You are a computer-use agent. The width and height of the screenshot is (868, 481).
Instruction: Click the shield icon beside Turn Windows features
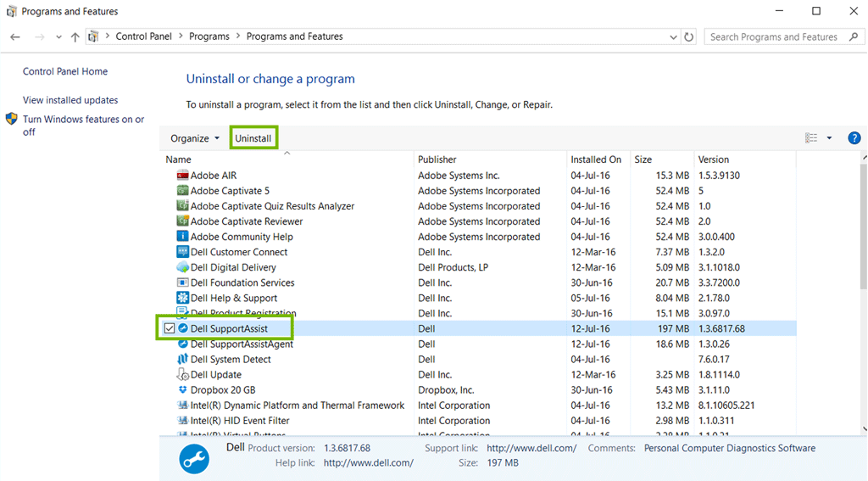click(x=11, y=119)
